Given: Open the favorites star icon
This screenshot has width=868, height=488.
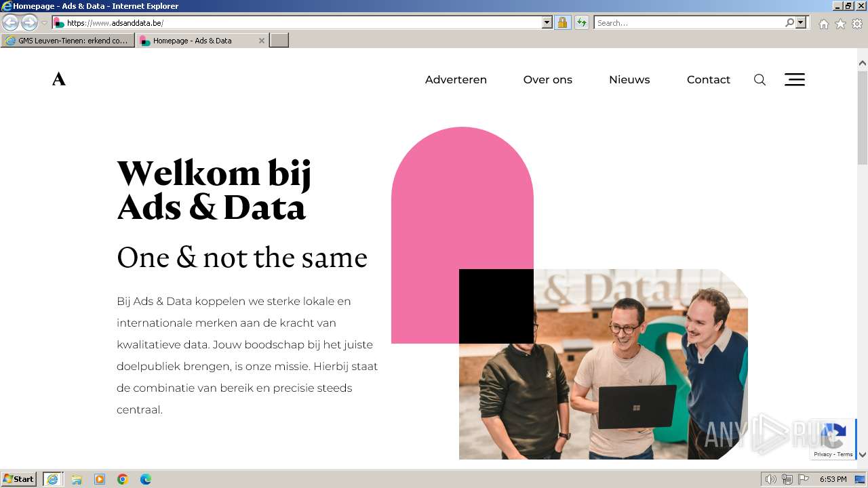Looking at the screenshot, I should (x=840, y=24).
